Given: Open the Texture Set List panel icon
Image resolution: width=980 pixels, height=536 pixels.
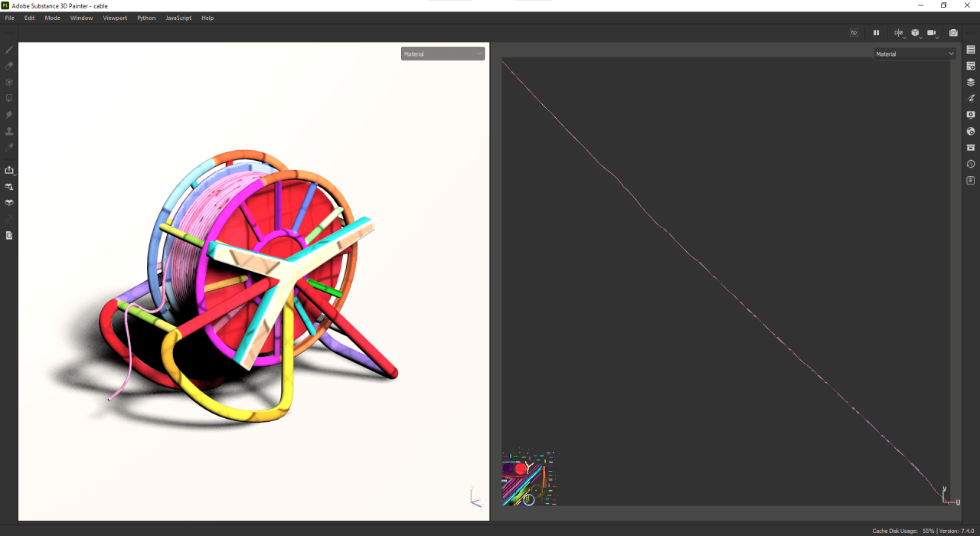Looking at the screenshot, I should coord(971,49).
